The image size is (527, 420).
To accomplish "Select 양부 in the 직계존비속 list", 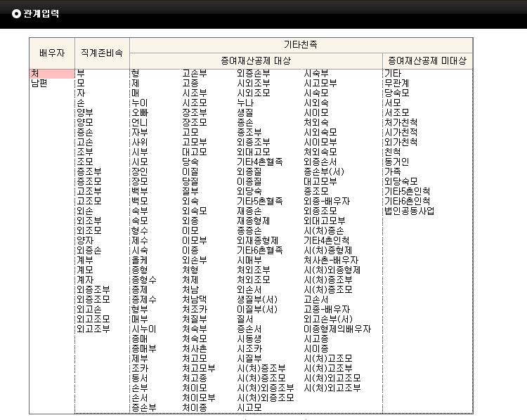I will pyautogui.click(x=84, y=112).
